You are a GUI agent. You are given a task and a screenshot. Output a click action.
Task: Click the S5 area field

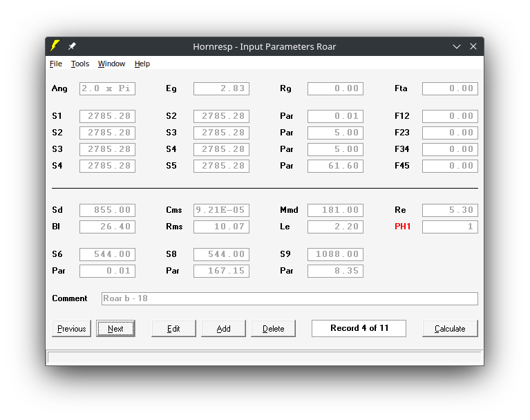[221, 166]
